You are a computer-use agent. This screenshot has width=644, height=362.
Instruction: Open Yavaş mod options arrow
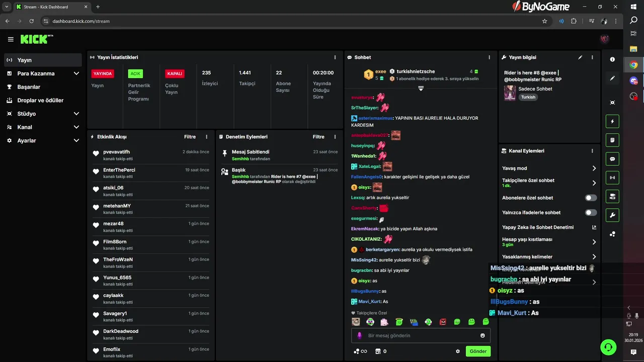594,168
